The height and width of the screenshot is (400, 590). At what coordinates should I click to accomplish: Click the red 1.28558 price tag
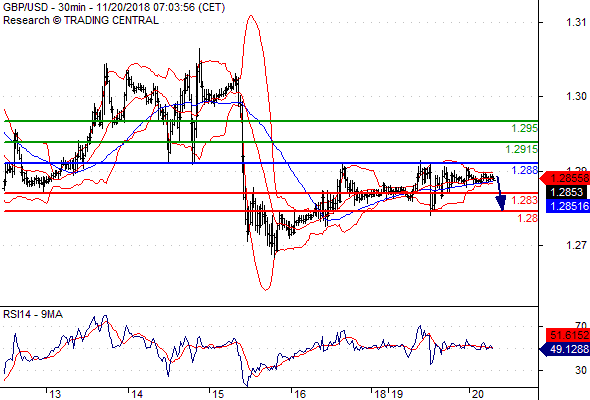(566, 178)
